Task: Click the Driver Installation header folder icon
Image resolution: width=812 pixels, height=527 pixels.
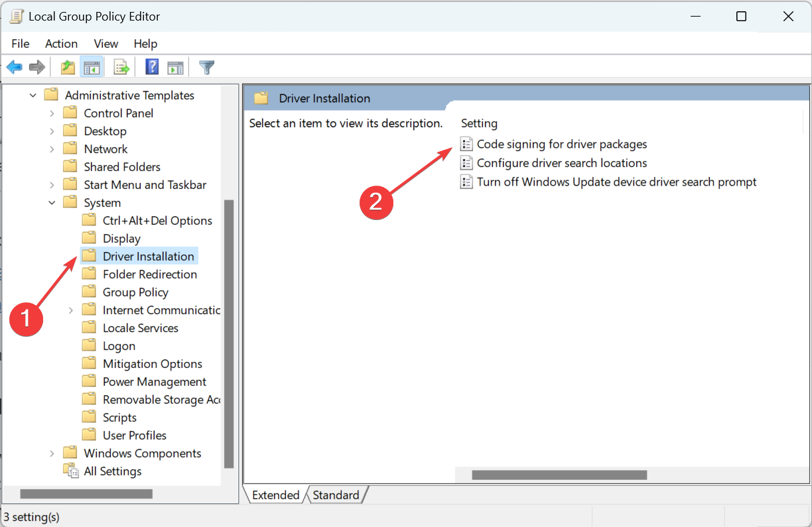Action: (261, 98)
